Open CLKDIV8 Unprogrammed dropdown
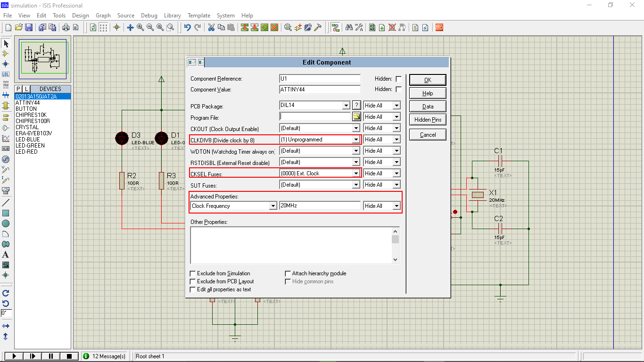The width and height of the screenshot is (644, 362). coord(356,140)
